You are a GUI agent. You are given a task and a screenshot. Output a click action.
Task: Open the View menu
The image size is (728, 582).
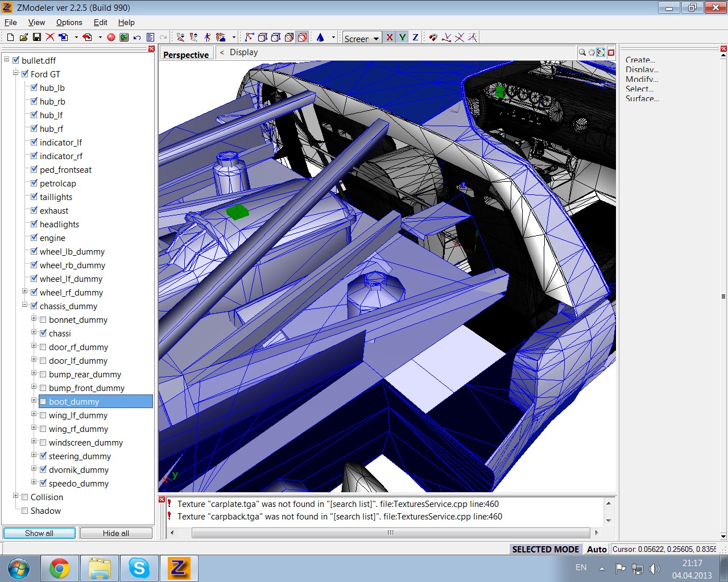pos(36,22)
